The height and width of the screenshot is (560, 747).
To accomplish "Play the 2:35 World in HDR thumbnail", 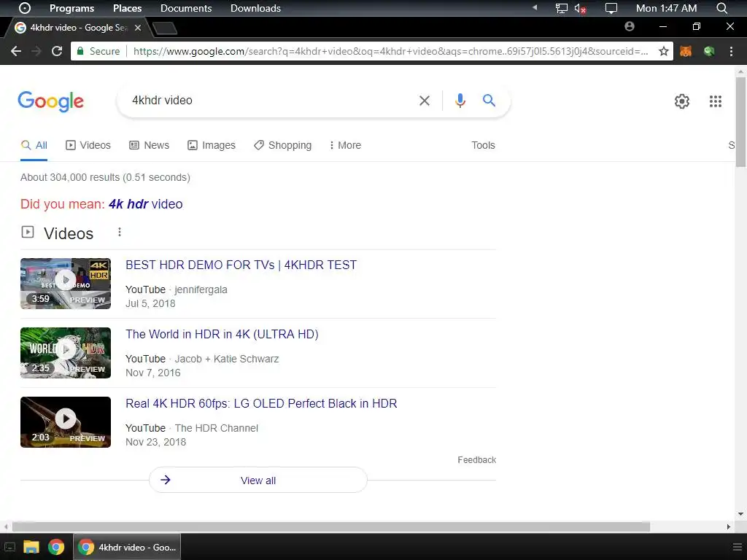I will 66,353.
